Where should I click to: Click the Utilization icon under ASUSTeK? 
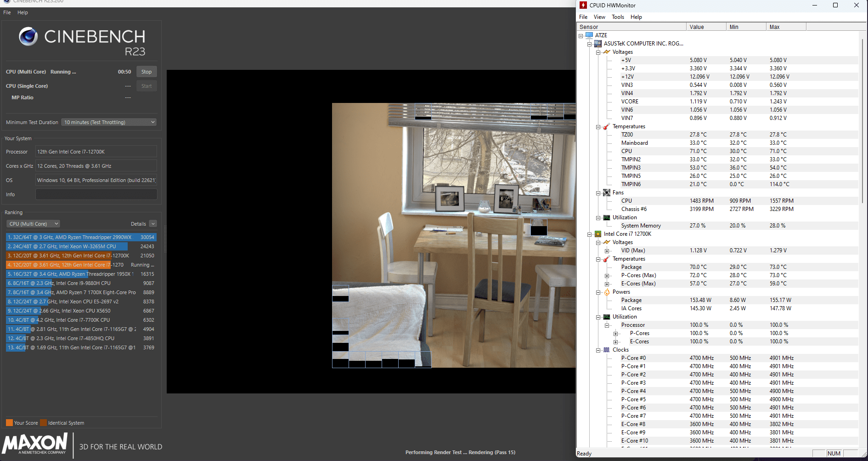click(x=607, y=217)
